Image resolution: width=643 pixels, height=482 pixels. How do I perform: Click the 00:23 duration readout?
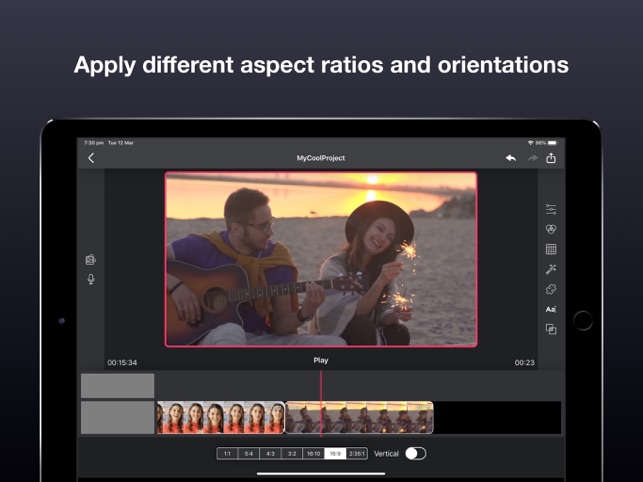pyautogui.click(x=524, y=363)
